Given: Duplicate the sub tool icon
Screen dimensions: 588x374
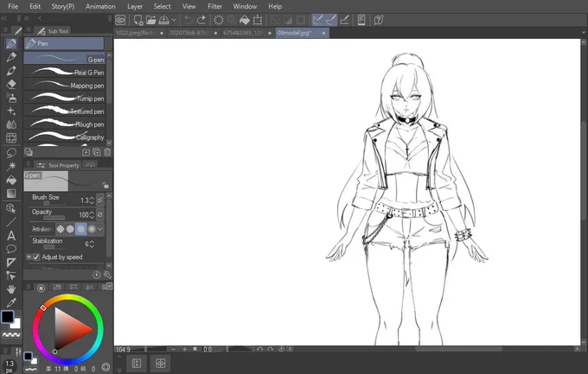Looking at the screenshot, I should (97, 152).
